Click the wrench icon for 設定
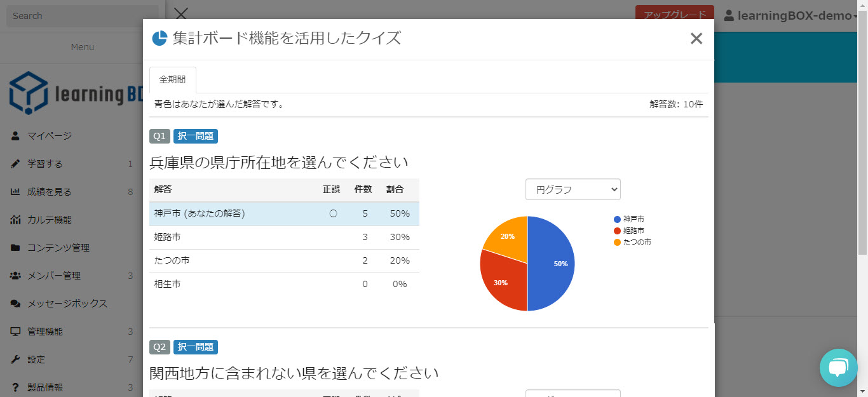The width and height of the screenshot is (868, 397). (x=15, y=360)
